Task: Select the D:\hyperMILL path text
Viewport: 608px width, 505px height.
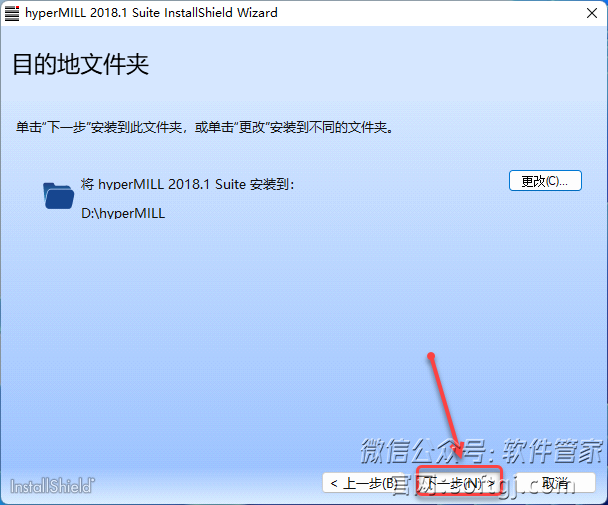Action: pos(123,213)
